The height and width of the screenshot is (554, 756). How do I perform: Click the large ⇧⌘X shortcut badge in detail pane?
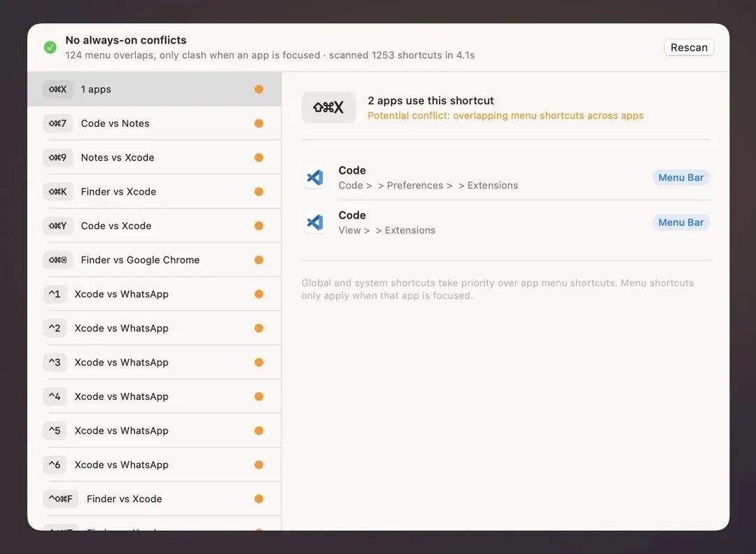[328, 107]
